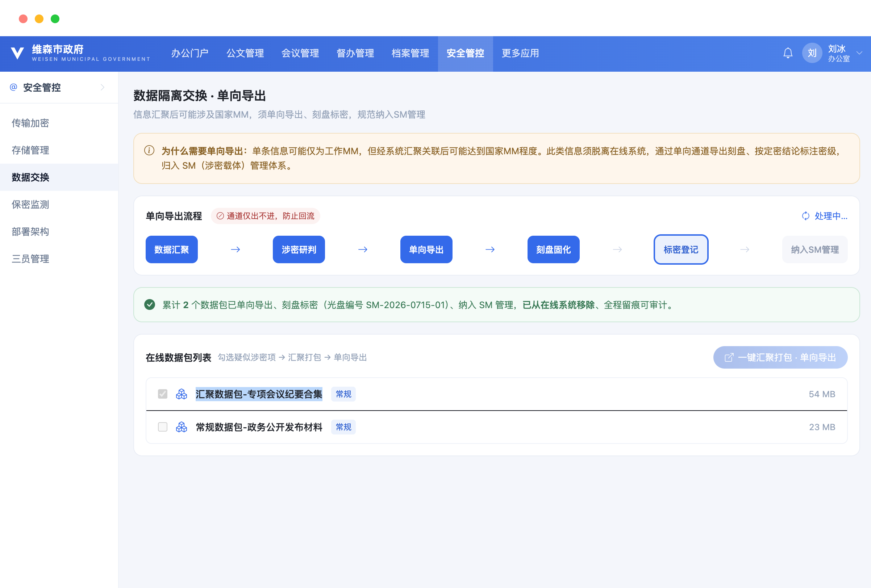The image size is (871, 588).
Task: Click the spinning refresh icon near 处理中
Action: point(805,216)
